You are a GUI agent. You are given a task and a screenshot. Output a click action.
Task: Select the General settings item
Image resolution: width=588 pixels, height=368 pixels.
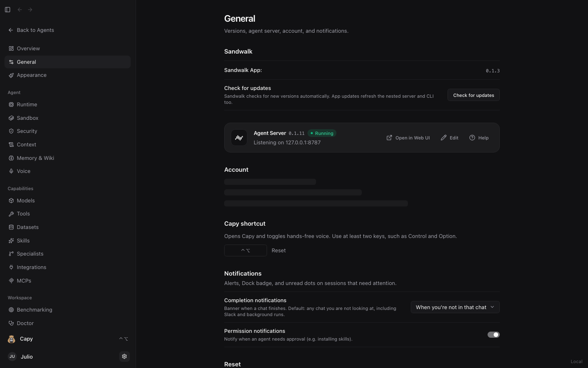point(67,62)
